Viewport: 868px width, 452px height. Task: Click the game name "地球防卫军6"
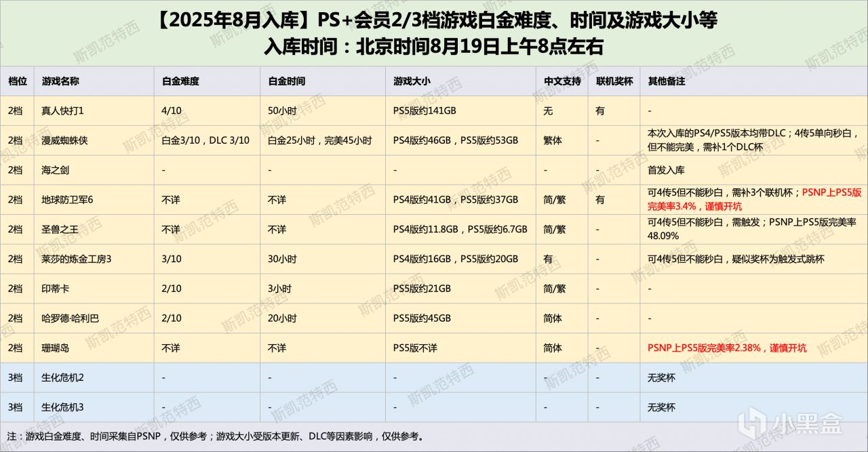pyautogui.click(x=67, y=200)
